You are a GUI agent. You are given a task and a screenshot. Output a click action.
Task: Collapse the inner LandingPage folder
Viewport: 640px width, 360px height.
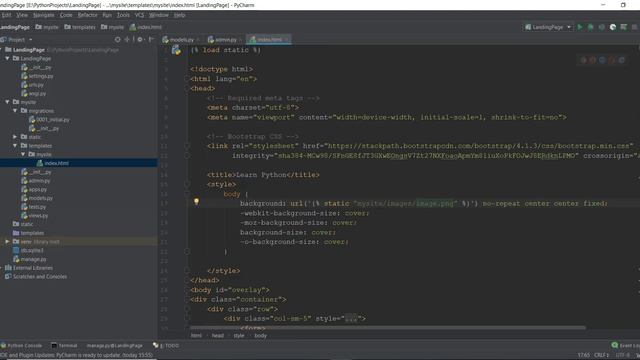tap(7, 58)
